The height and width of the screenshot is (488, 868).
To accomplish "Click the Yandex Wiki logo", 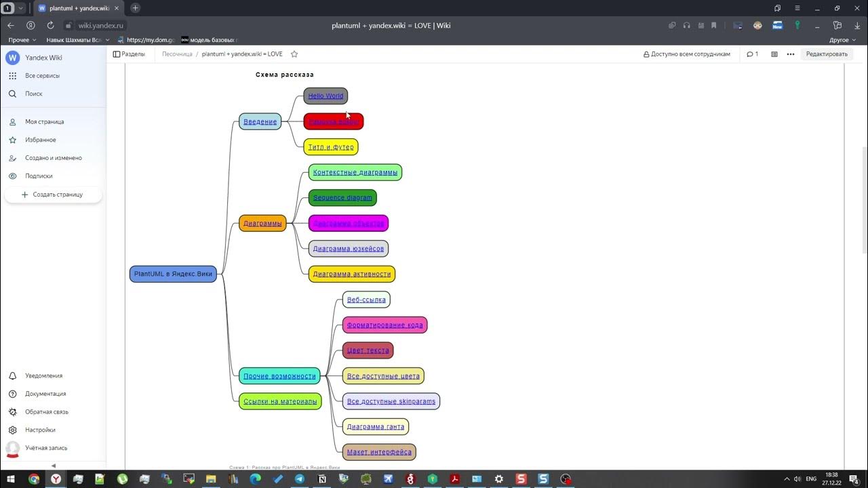I will click(x=12, y=58).
